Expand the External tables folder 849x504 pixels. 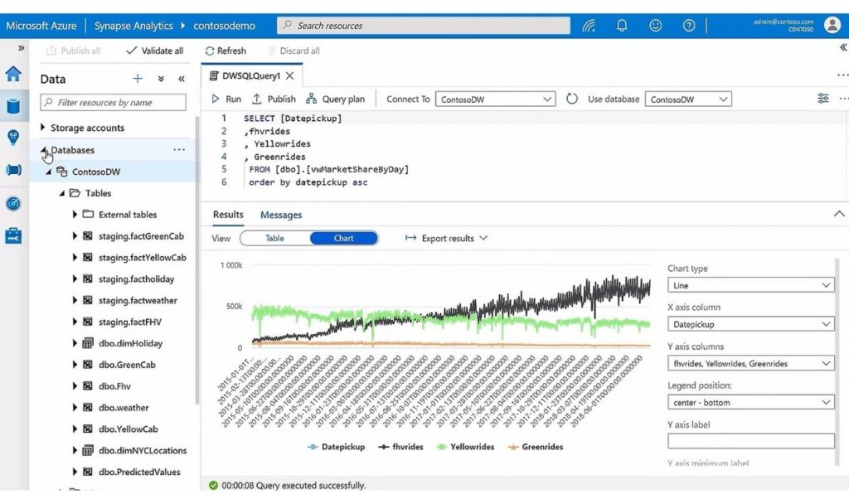[75, 215]
